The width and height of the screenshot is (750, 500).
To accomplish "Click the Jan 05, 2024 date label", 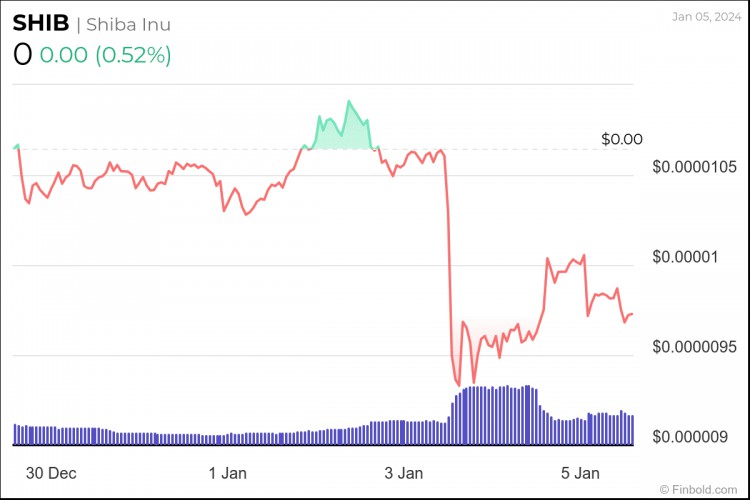I will (706, 17).
